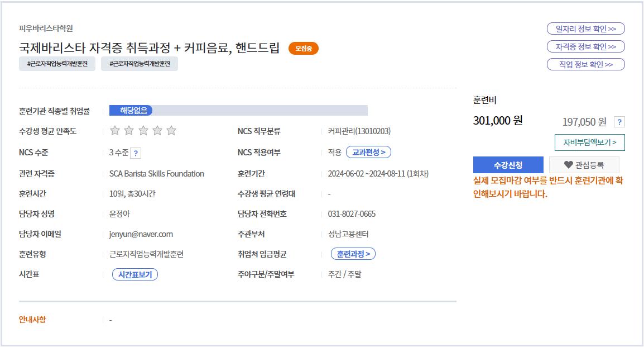Click the 커피관리(13010203) NCS classification
644x347 pixels.
(x=359, y=131)
